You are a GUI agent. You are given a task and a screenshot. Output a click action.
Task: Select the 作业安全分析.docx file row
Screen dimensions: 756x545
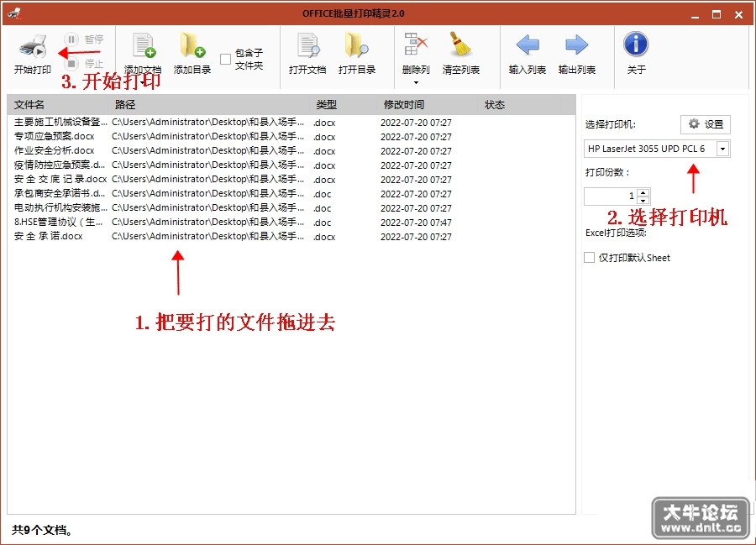(x=291, y=151)
